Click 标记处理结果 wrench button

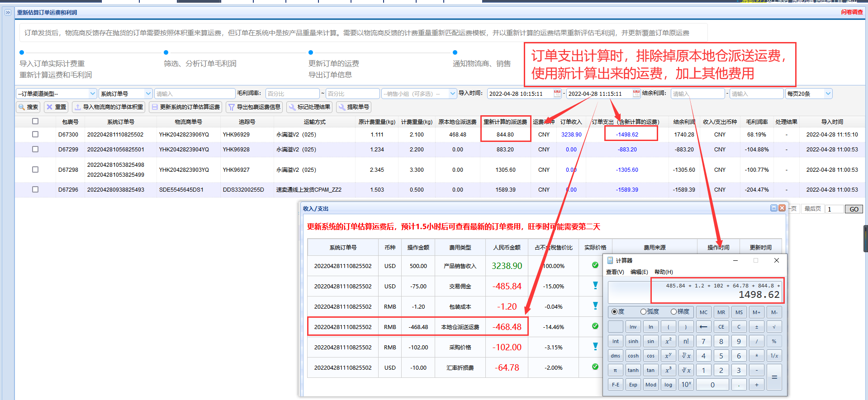[x=309, y=107]
